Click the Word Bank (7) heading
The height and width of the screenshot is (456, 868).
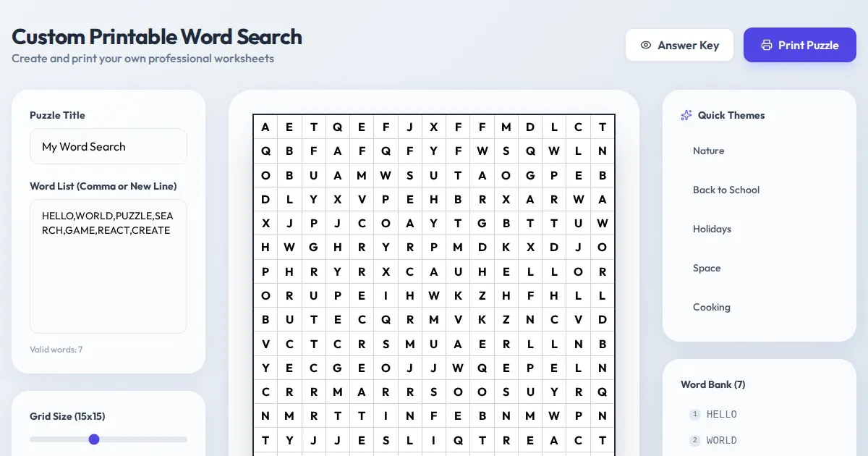[712, 384]
